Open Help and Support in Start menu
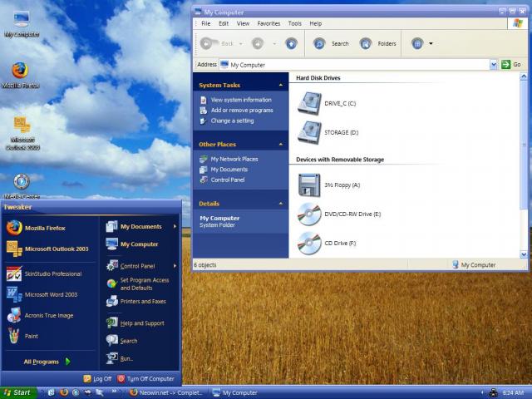 (x=135, y=323)
